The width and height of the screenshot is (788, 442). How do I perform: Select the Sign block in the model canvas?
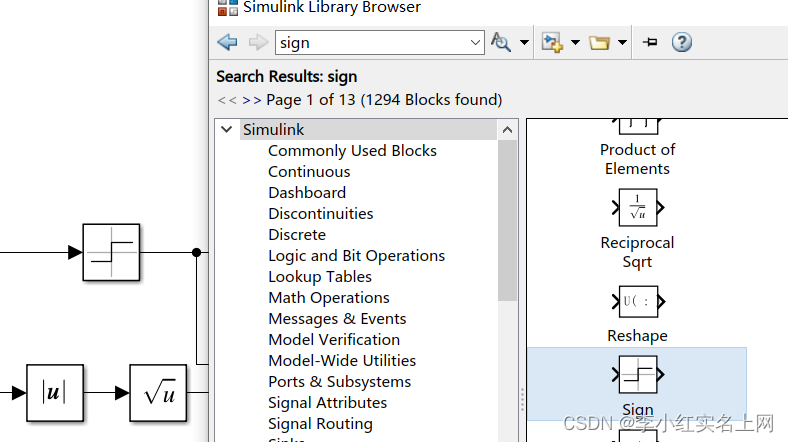click(111, 252)
